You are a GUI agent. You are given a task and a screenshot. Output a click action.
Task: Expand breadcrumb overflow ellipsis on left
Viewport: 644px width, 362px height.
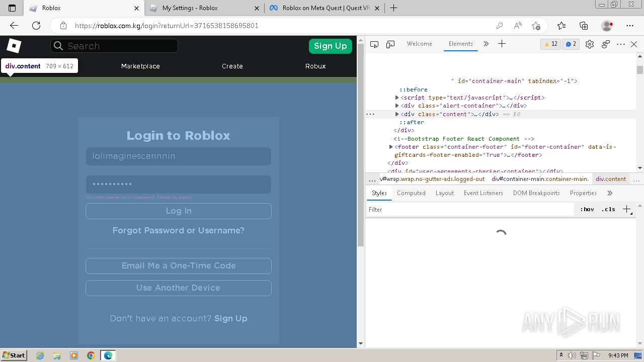pos(372,179)
